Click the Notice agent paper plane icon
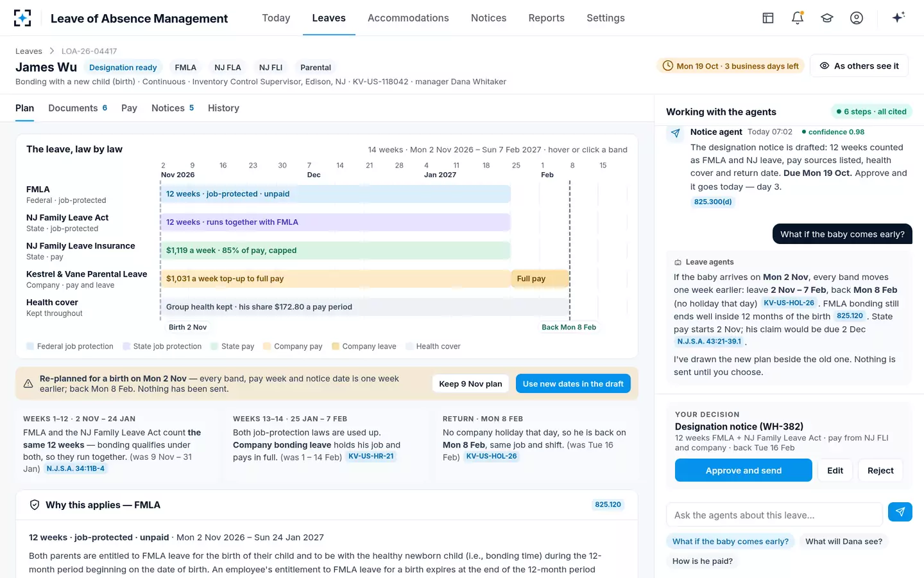The image size is (924, 578). click(676, 133)
